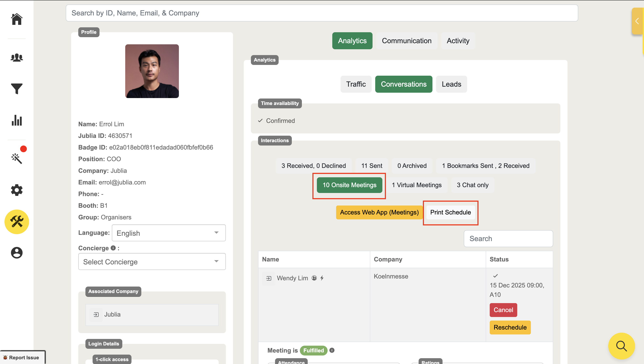The image size is (644, 364).
Task: Open the Select Concierge dropdown
Action: (152, 262)
